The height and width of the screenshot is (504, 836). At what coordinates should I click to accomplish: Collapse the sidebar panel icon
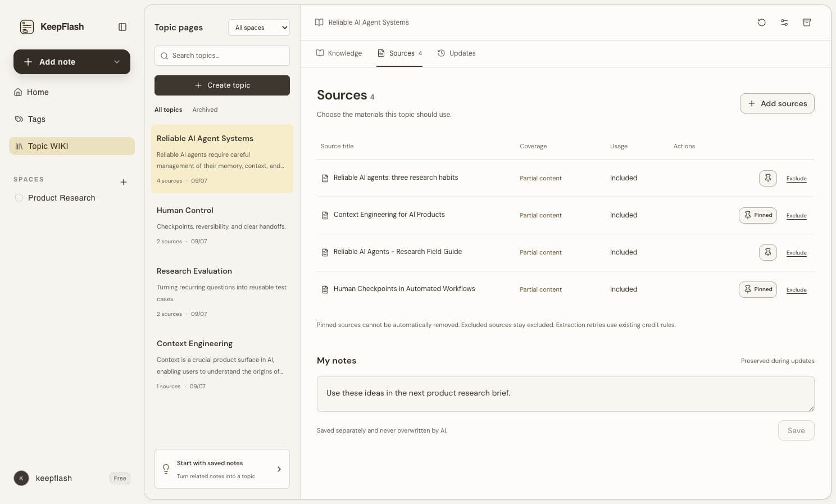point(122,27)
